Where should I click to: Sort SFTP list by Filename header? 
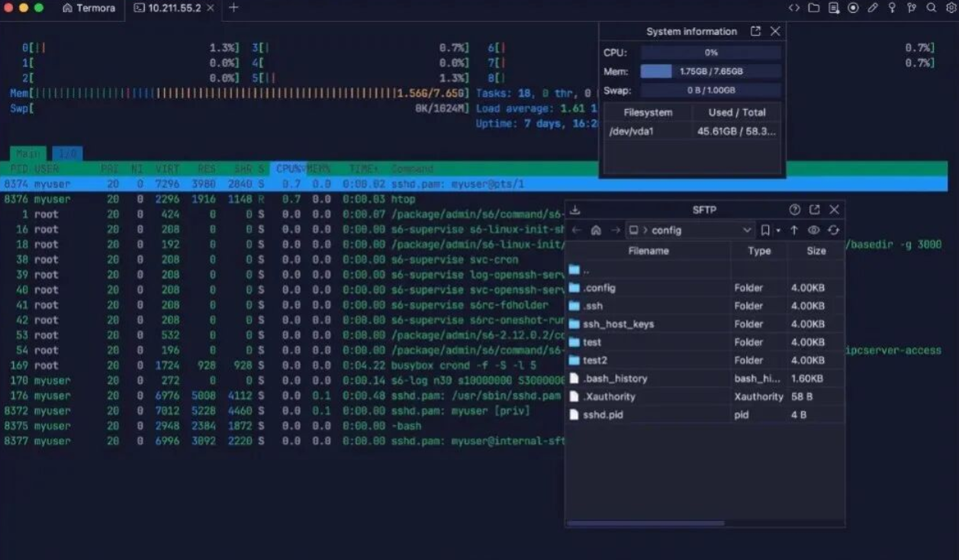point(648,251)
